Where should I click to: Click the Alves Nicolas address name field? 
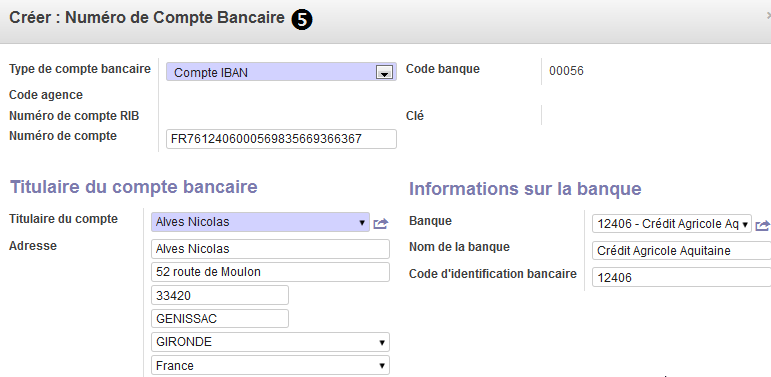click(x=270, y=249)
